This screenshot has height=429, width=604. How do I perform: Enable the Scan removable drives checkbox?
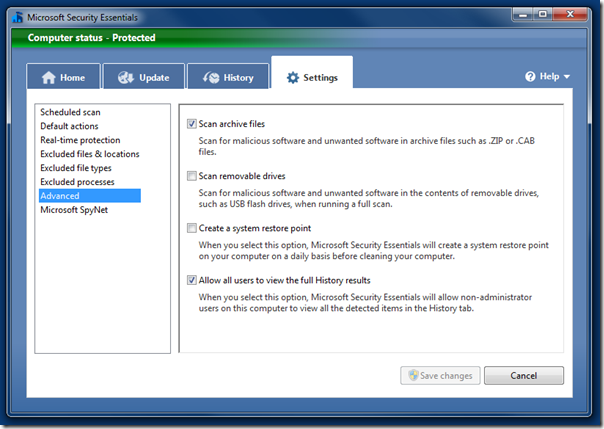[x=191, y=176]
